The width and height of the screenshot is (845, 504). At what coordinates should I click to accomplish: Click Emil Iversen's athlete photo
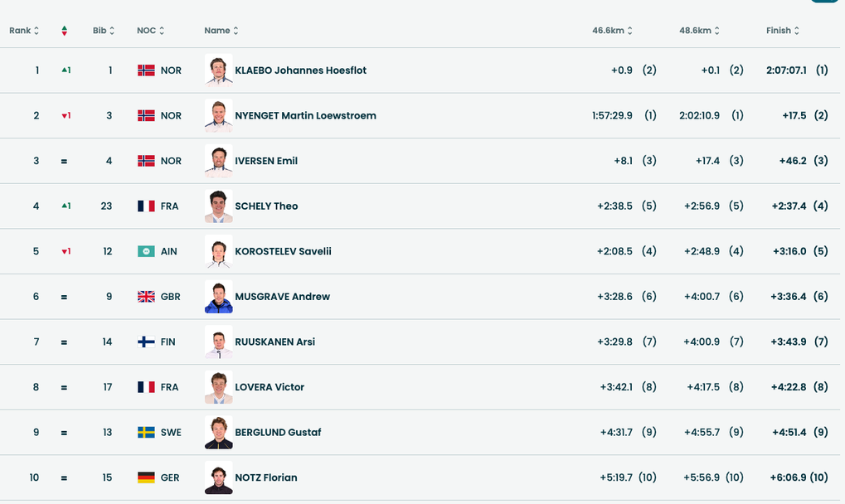(x=218, y=161)
